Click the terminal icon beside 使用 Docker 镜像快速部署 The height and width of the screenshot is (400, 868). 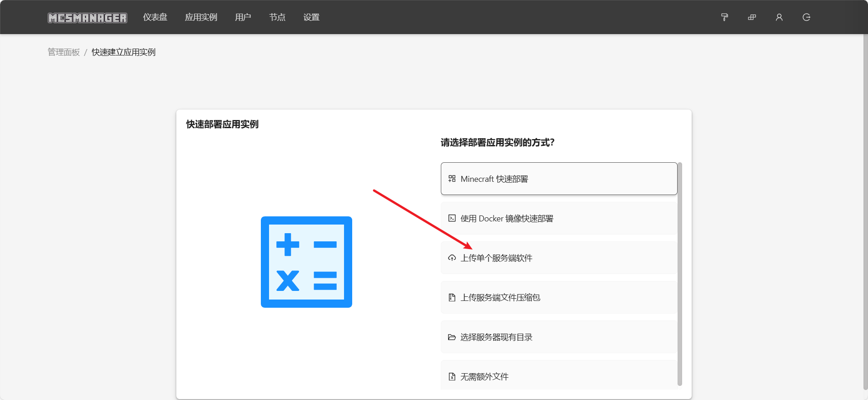(452, 218)
